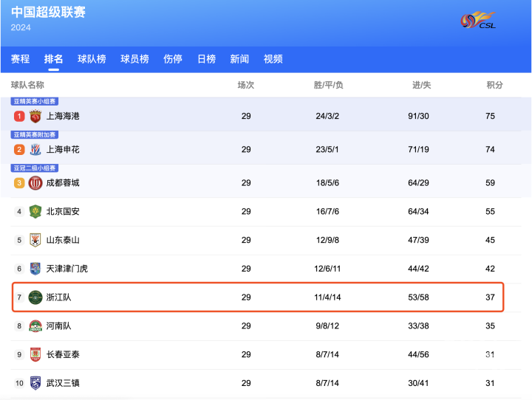Click the 场次 column header
This screenshot has width=532, height=400.
(246, 85)
